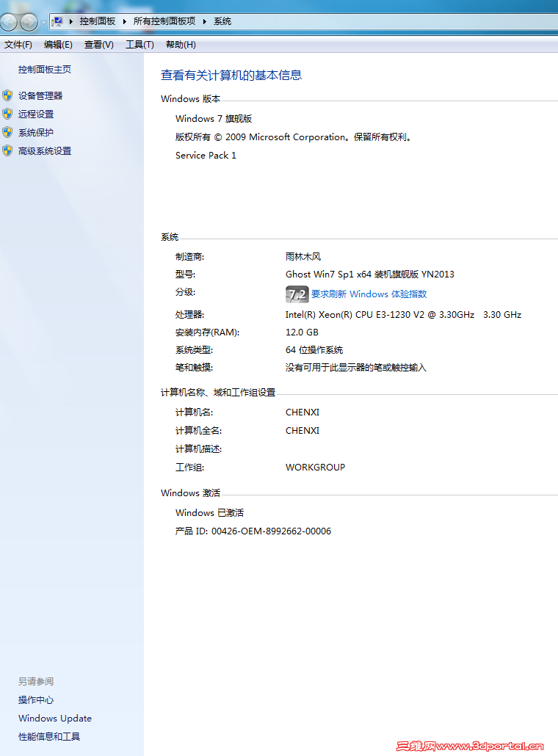Click pen and touch value 没有可用于此显示器的笔或触控输入
The width and height of the screenshot is (558, 756).
pyautogui.click(x=356, y=368)
